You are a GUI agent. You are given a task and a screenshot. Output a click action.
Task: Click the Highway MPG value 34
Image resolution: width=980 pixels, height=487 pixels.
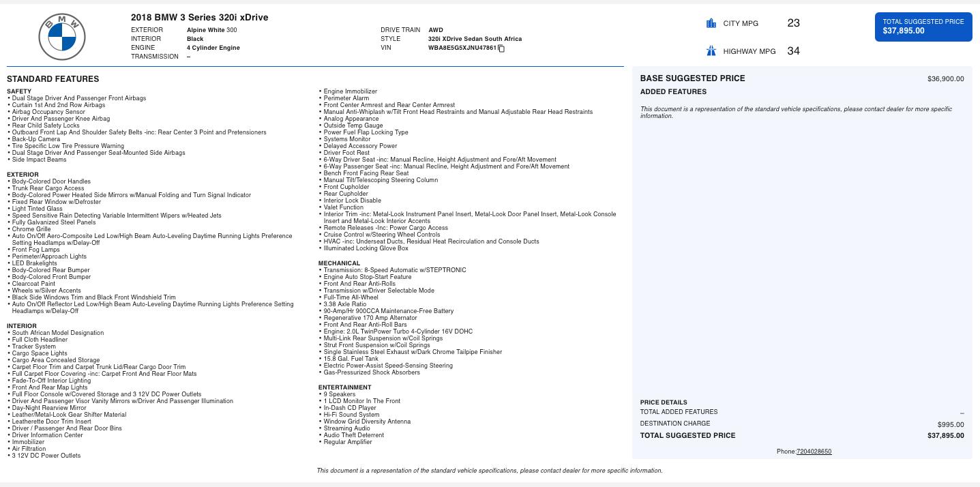tap(793, 51)
